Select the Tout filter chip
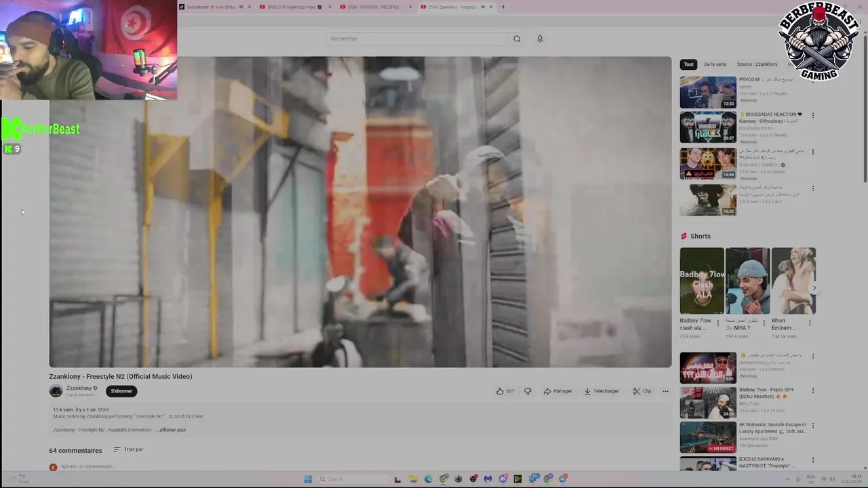The width and height of the screenshot is (868, 488). click(x=688, y=64)
